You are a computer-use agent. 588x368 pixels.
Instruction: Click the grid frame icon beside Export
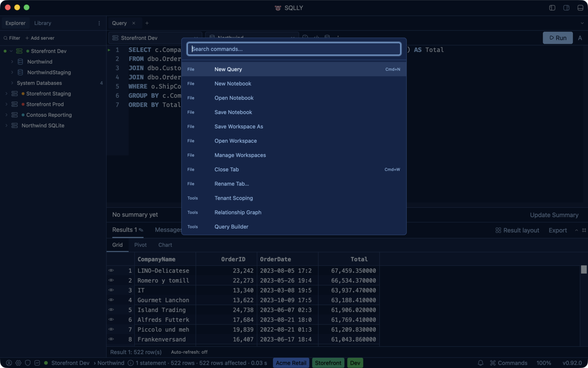[x=584, y=231]
